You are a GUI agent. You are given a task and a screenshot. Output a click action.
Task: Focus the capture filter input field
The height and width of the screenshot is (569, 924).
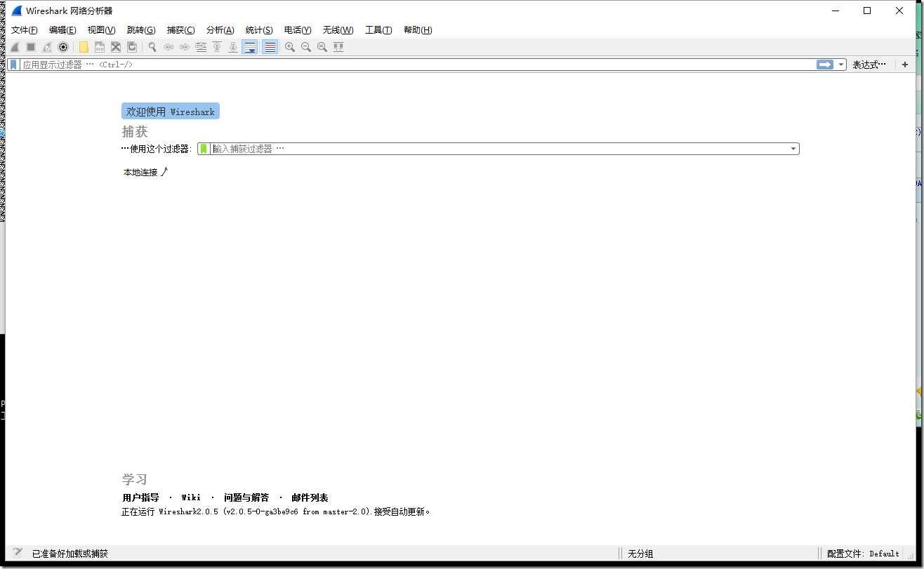click(499, 149)
